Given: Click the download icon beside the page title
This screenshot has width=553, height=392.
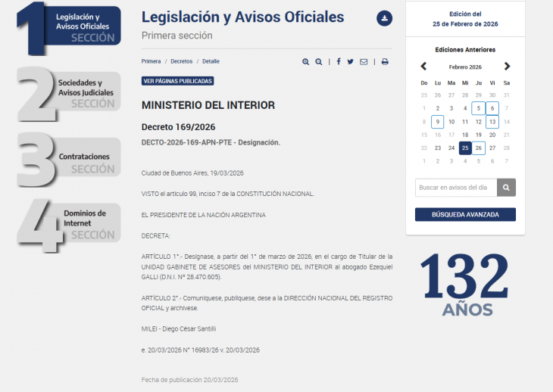Looking at the screenshot, I should 384,18.
